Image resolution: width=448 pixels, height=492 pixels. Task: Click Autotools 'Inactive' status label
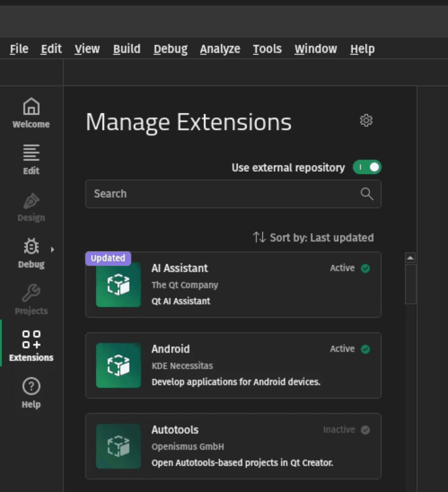[339, 430]
